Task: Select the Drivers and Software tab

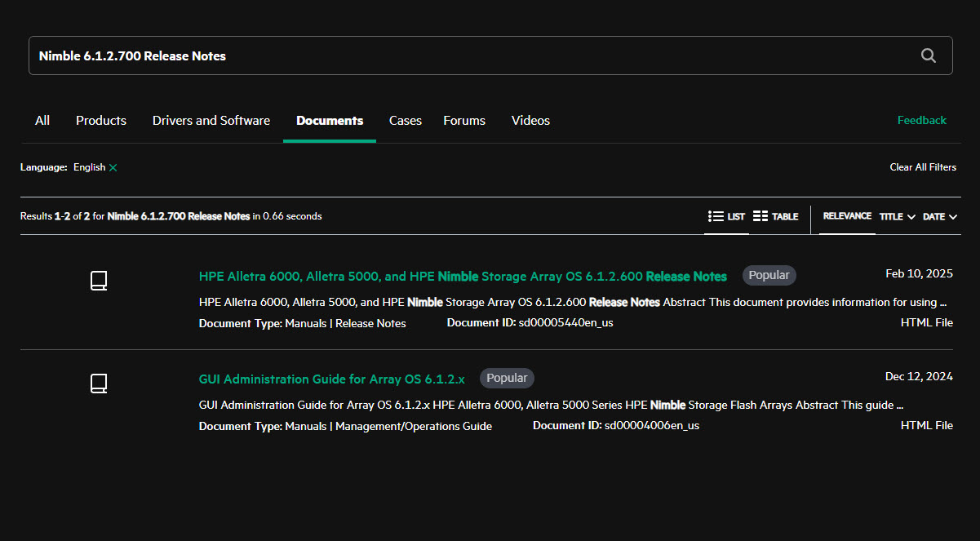Action: point(211,121)
